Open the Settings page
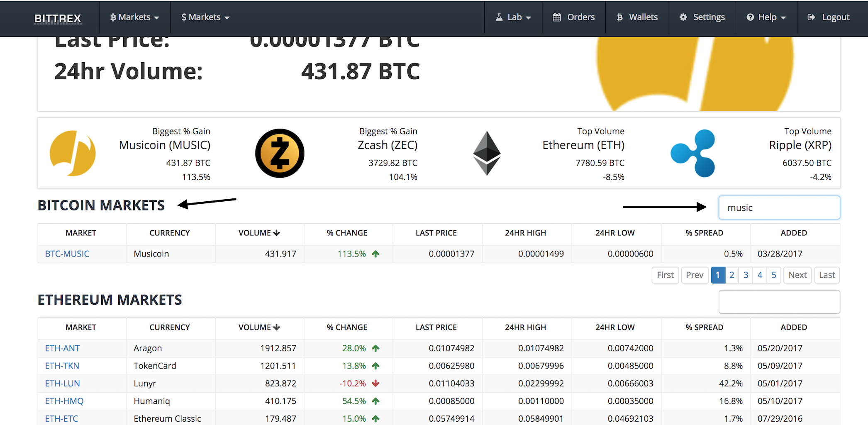This screenshot has height=425, width=868. pos(702,17)
